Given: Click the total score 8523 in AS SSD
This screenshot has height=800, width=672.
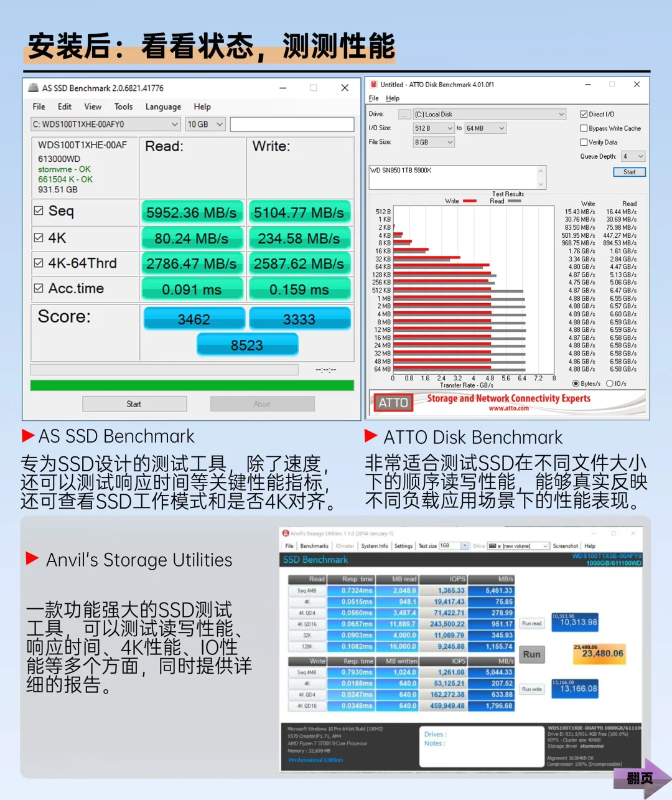Looking at the screenshot, I should (x=247, y=345).
